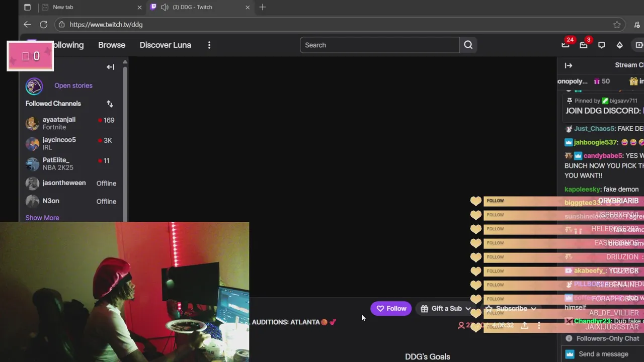Open the tab actions menu icon
Image resolution: width=644 pixels, height=362 pixels.
(27, 7)
